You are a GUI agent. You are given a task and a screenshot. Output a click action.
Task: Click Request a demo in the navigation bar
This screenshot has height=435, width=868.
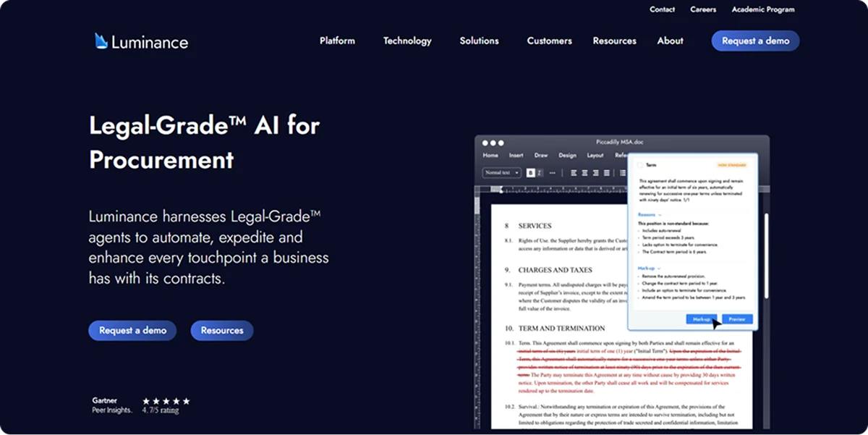pyautogui.click(x=755, y=41)
